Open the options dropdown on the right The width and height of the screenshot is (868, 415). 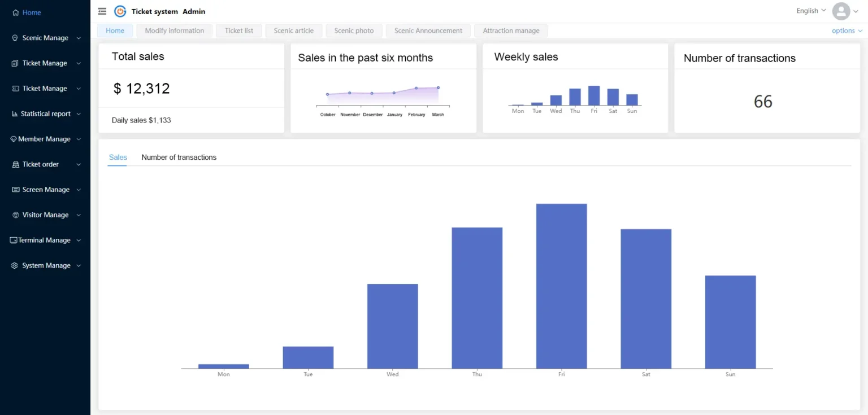(x=846, y=30)
